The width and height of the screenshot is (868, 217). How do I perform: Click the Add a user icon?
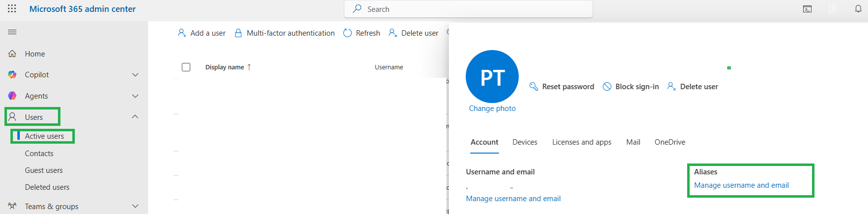click(x=182, y=33)
